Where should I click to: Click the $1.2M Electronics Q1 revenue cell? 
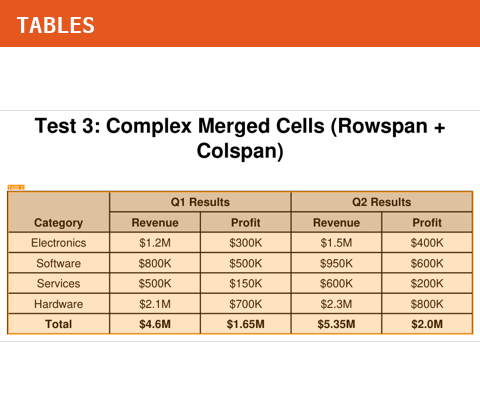coord(155,243)
